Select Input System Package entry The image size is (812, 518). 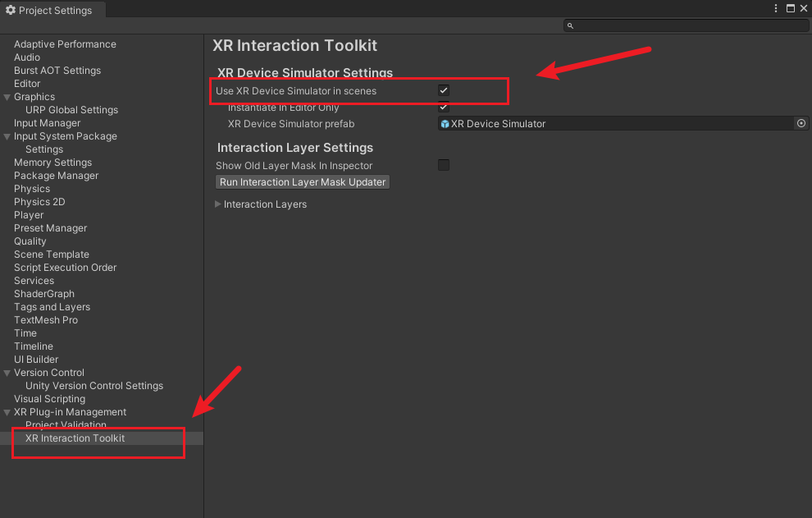pyautogui.click(x=66, y=135)
